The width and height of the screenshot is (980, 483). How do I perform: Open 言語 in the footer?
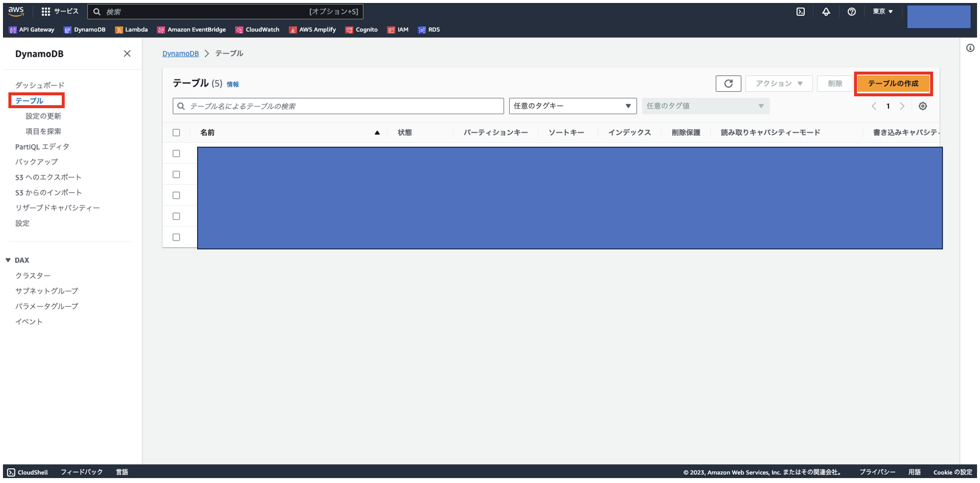coord(122,472)
